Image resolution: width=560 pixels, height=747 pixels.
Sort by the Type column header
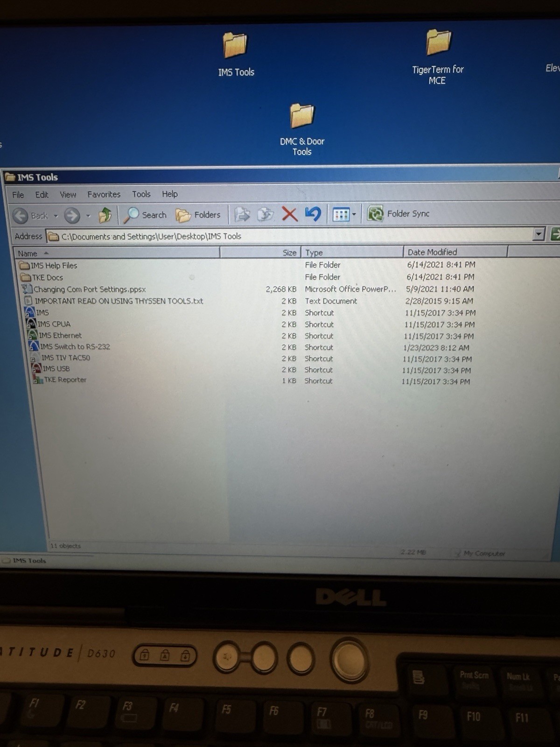352,252
